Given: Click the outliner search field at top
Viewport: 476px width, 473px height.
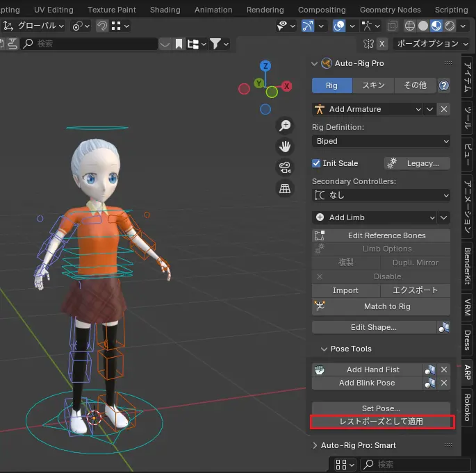Looking at the screenshot, I should pos(89,44).
